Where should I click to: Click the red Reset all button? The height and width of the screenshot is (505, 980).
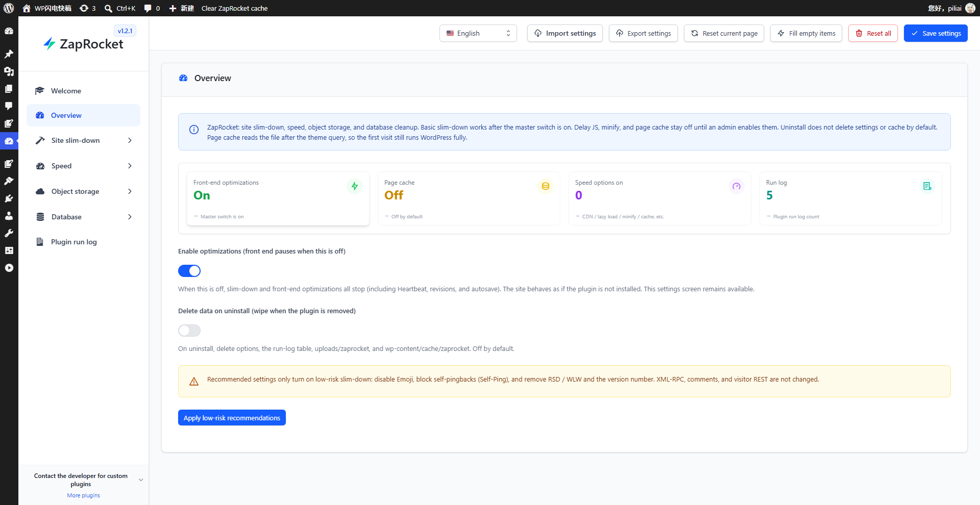(873, 33)
